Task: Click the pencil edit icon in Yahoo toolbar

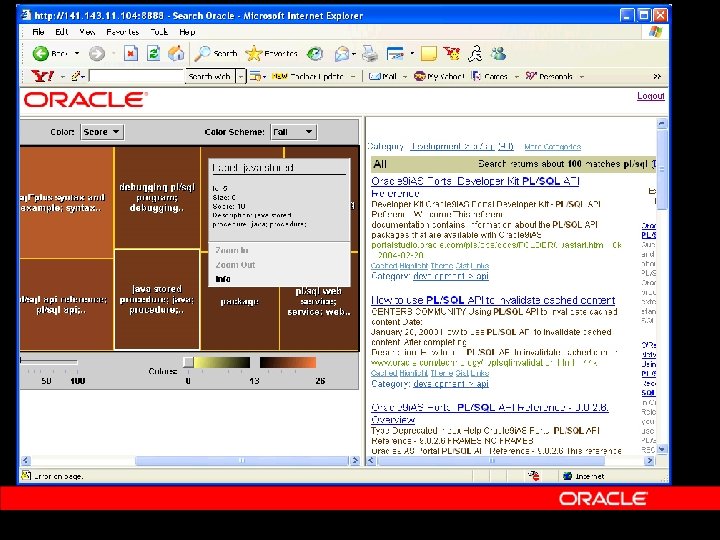Action: click(x=76, y=76)
